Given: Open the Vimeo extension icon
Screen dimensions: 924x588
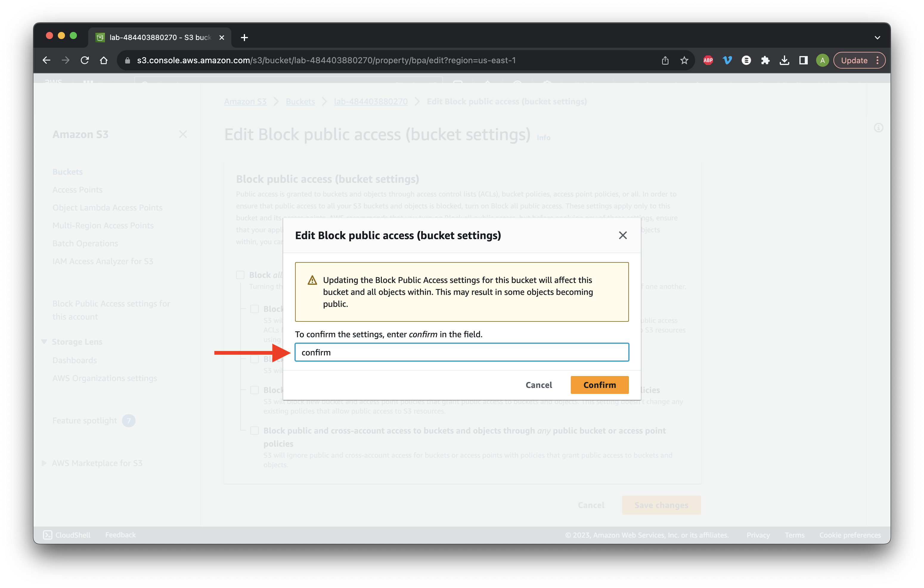Looking at the screenshot, I should pos(727,60).
